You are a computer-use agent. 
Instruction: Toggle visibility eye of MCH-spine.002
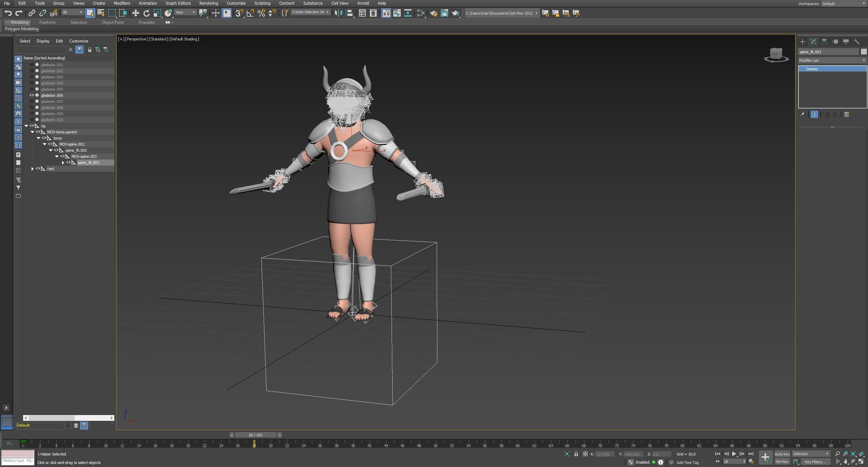point(50,144)
